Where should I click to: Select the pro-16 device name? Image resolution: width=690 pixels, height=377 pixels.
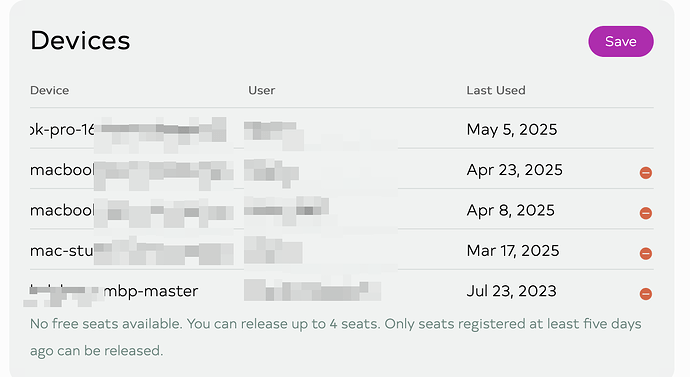pos(62,129)
